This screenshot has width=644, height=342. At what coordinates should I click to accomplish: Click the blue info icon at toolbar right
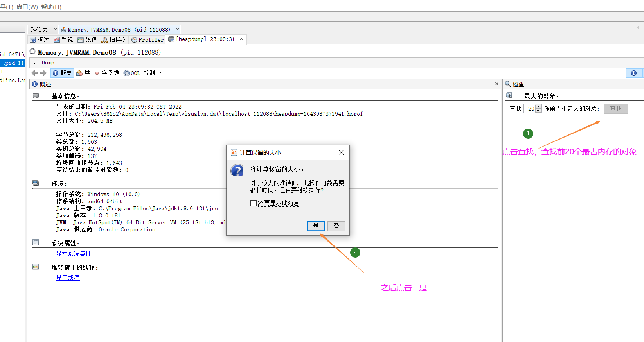click(x=634, y=73)
